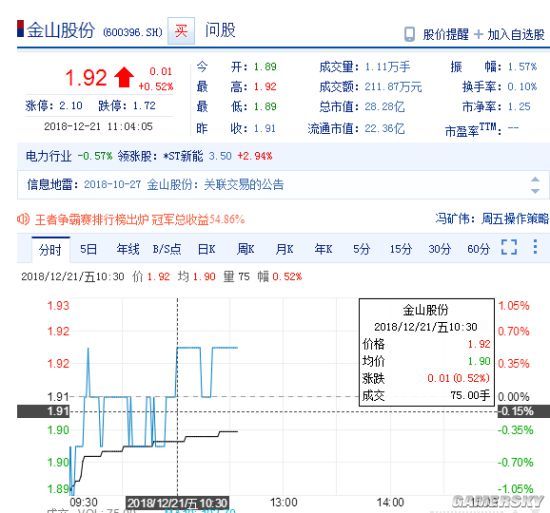Viewport: 550px width, 513px height.
Task: Click the plus icon for 加入自选股
Action: pyautogui.click(x=478, y=34)
